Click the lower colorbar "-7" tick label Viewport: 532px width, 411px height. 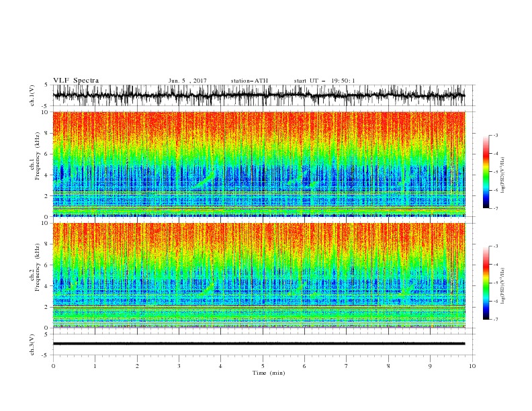pyautogui.click(x=496, y=319)
